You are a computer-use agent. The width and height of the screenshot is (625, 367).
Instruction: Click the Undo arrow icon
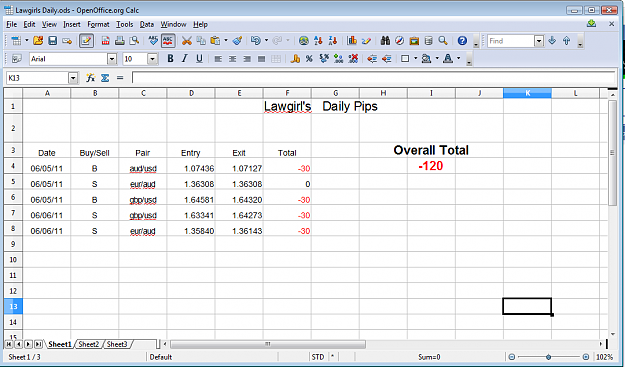point(256,41)
